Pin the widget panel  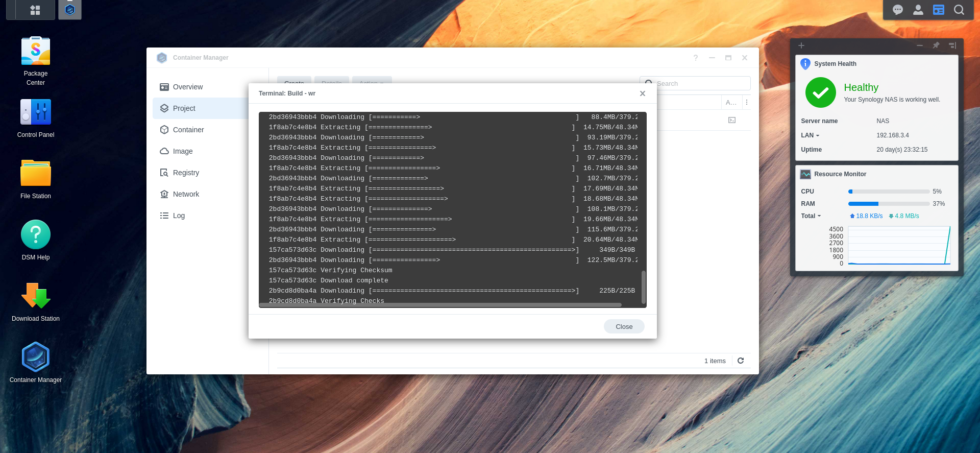coord(936,45)
